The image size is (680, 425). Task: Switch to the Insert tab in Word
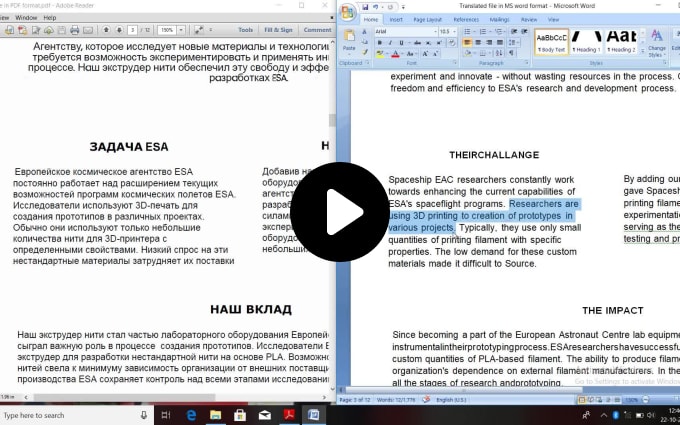pos(396,20)
